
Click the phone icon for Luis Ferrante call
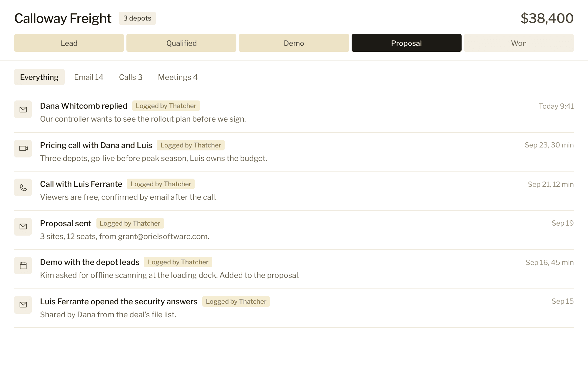tap(23, 187)
